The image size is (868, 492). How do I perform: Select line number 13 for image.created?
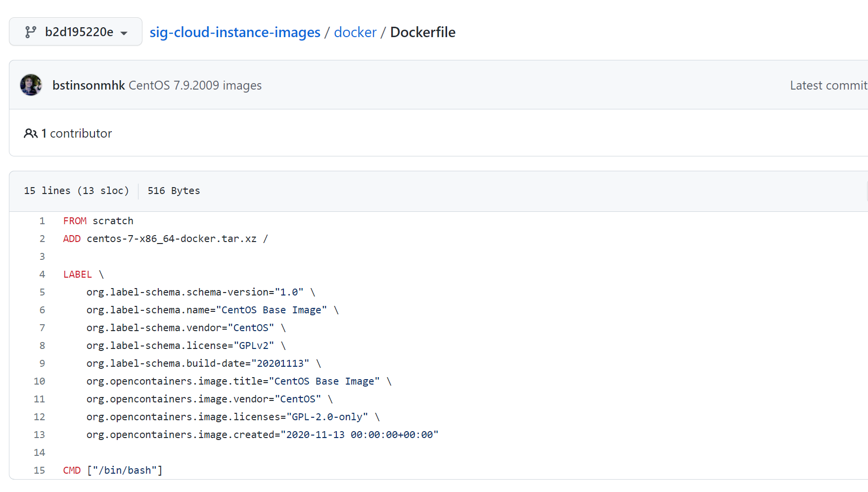click(x=40, y=435)
